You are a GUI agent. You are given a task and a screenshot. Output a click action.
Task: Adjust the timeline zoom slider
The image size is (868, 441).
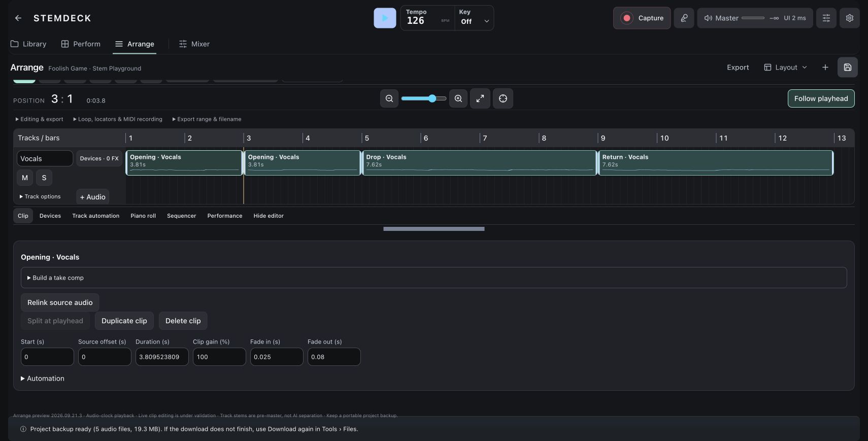(x=424, y=98)
